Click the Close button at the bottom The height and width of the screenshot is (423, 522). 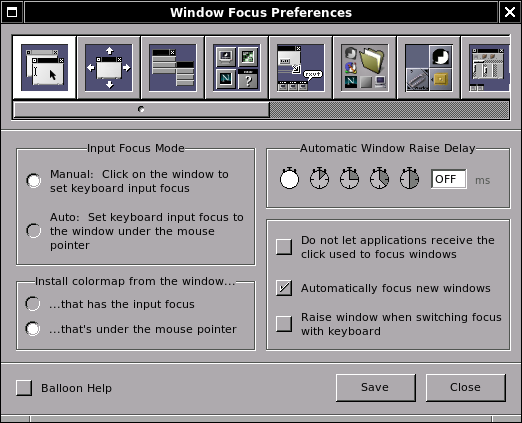click(x=466, y=388)
